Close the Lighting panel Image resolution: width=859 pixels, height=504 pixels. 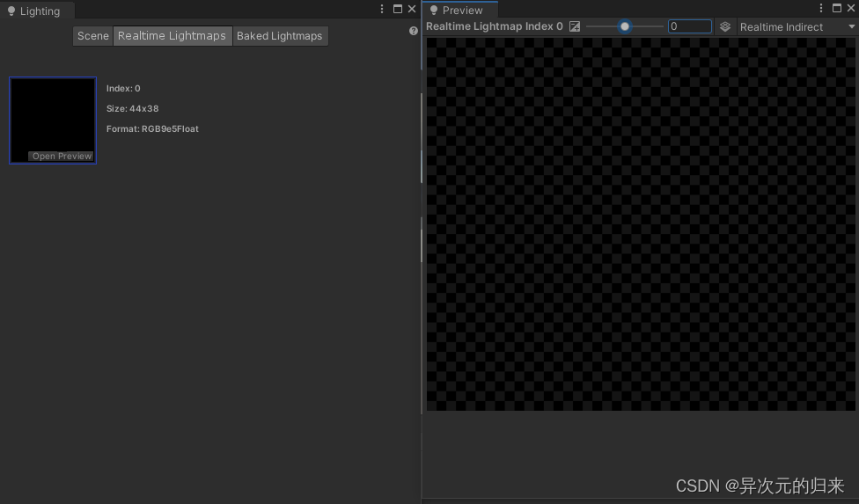(412, 9)
